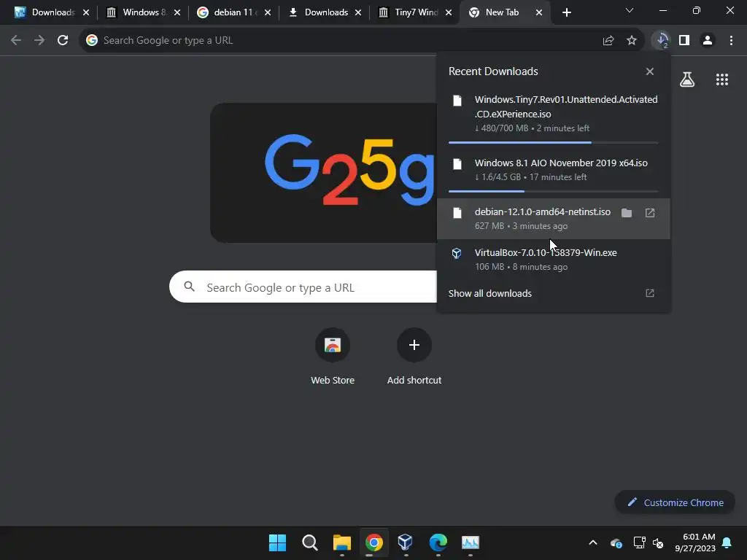Open VirtualBox from the taskbar
747x560 pixels.
click(406, 542)
